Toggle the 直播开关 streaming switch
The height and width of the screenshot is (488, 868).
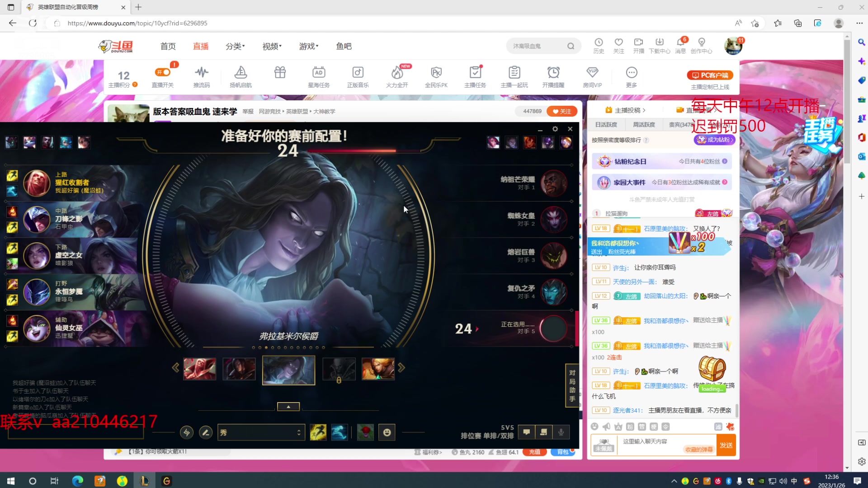[x=162, y=76]
